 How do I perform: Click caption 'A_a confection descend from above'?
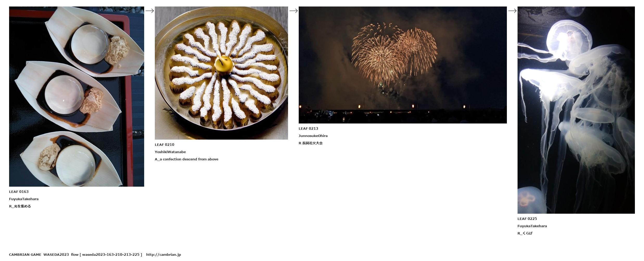[x=187, y=159]
